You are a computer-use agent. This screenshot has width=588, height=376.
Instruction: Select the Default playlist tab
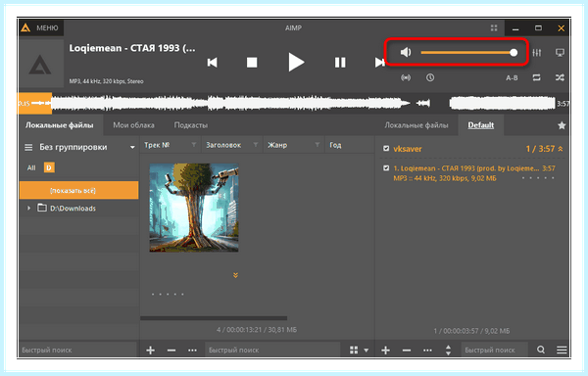[481, 125]
